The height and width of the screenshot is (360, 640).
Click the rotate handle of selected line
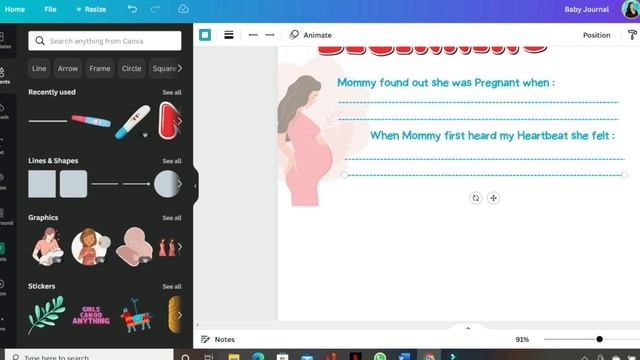coord(476,198)
